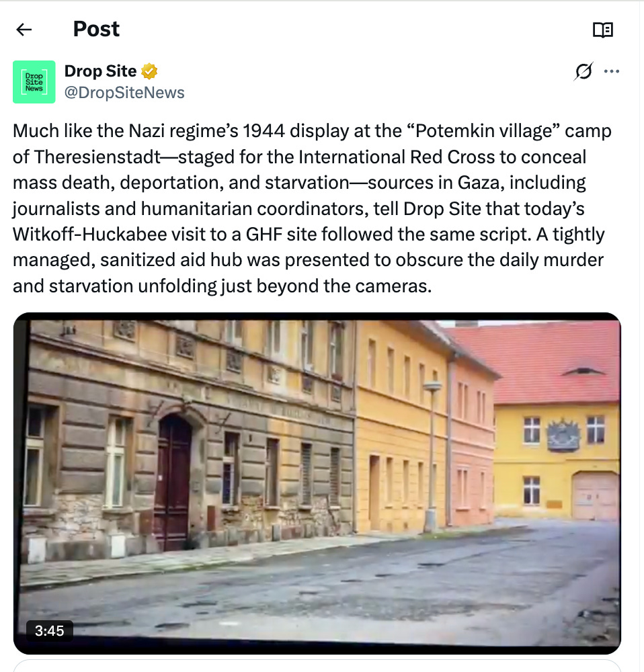This screenshot has height=672, width=644.
Task: Click the 3:45 video duration badge
Action: pyautogui.click(x=49, y=631)
